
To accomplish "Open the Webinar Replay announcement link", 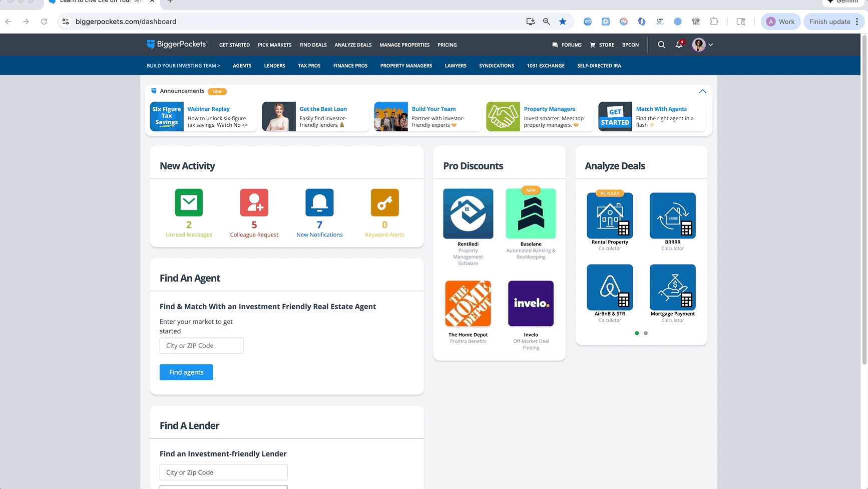I will 208,109.
